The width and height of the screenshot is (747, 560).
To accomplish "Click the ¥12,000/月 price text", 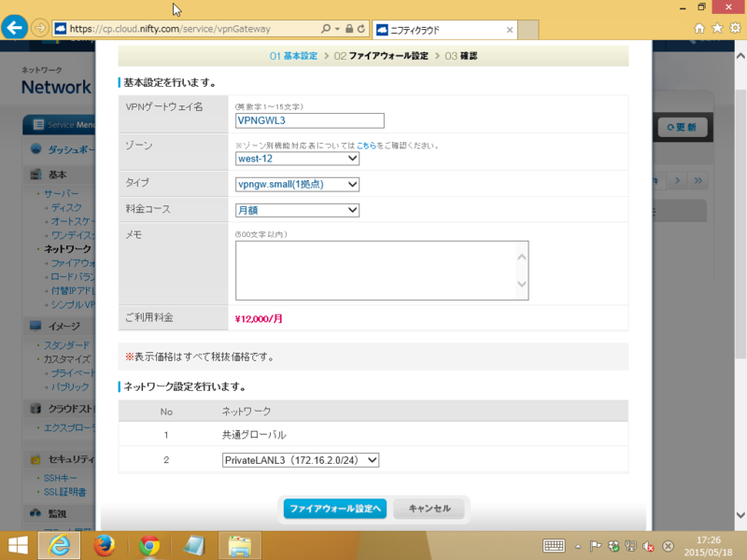I will coord(259,319).
